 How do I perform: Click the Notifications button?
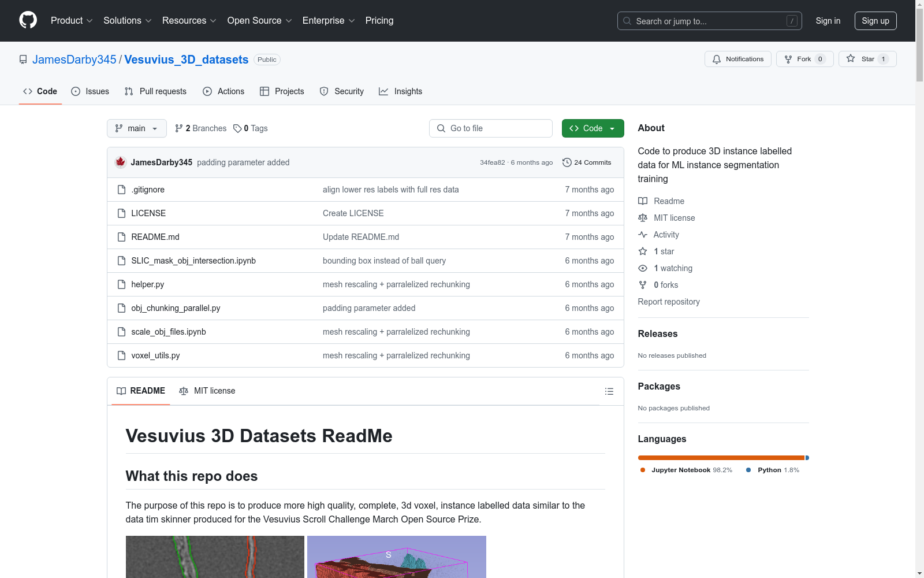[x=738, y=59]
